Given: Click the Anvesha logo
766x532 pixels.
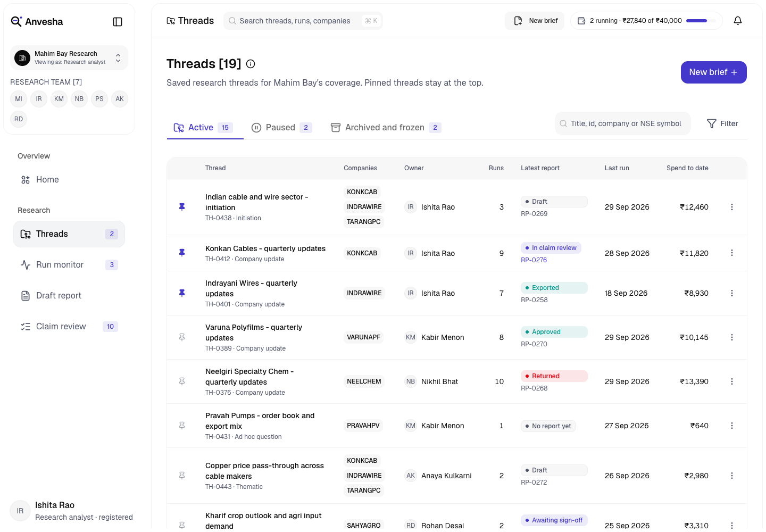Looking at the screenshot, I should coord(37,22).
